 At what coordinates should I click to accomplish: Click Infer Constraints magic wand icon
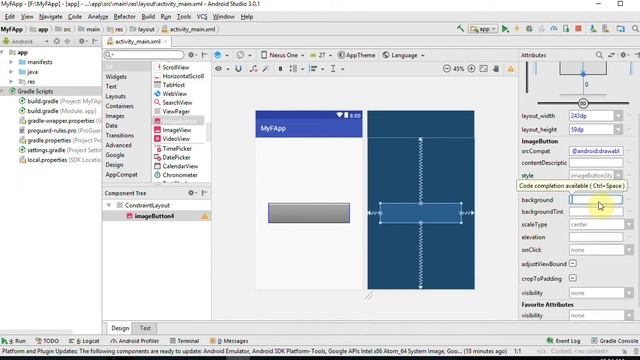(266, 69)
